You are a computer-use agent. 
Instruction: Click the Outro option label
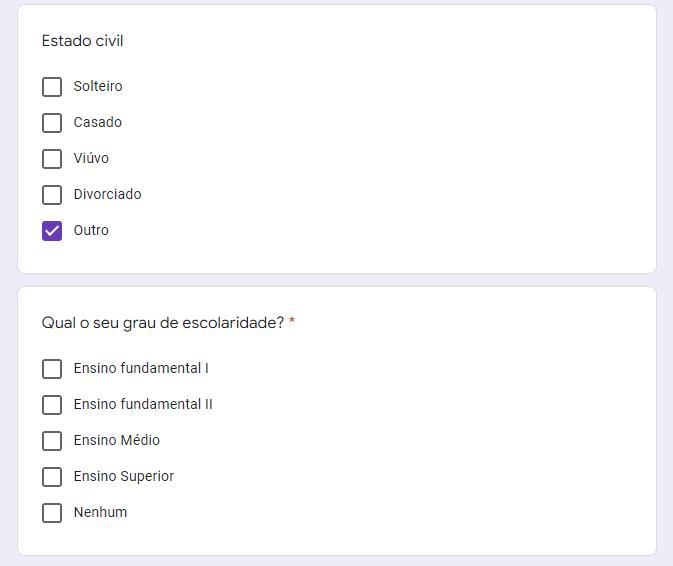[x=91, y=231]
